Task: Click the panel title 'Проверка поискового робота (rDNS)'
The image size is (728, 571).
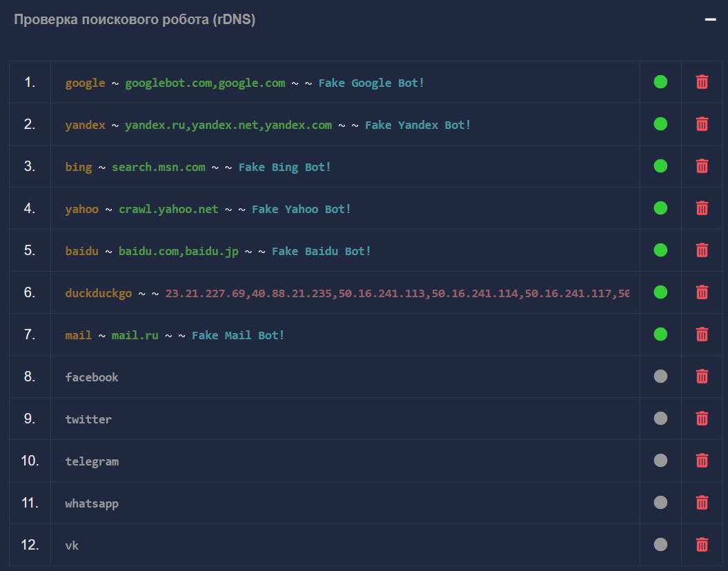Action: tap(135, 19)
